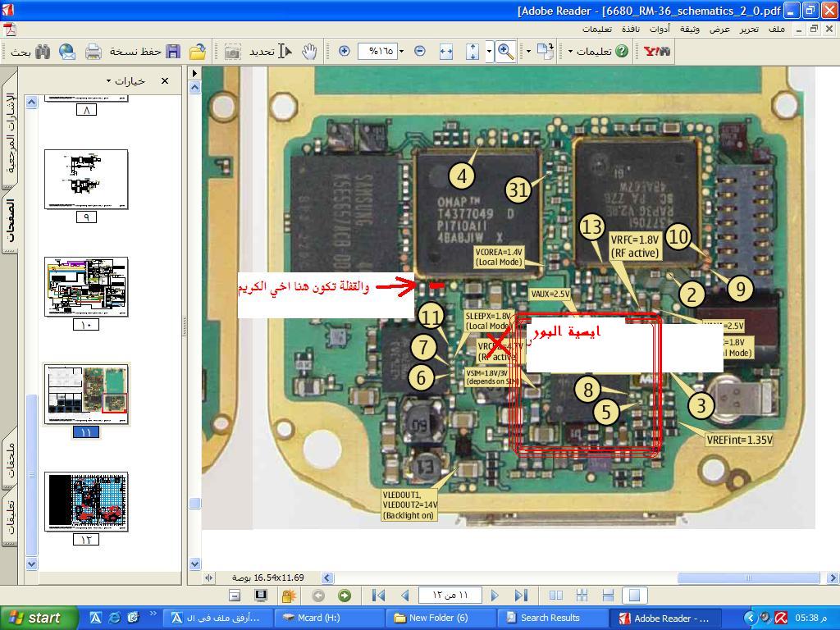Image resolution: width=840 pixels, height=630 pixels.
Task: Jump to the first page
Action: (x=378, y=596)
